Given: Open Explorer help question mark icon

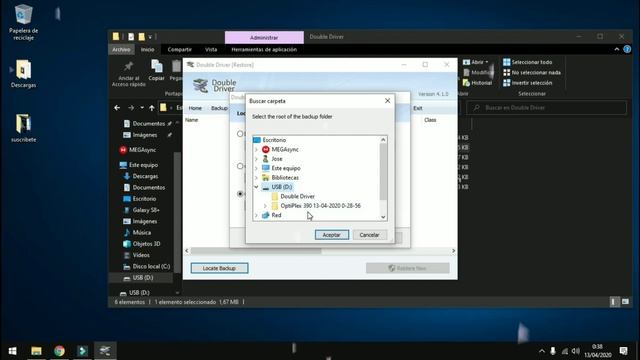Looking at the screenshot, I should point(627,49).
